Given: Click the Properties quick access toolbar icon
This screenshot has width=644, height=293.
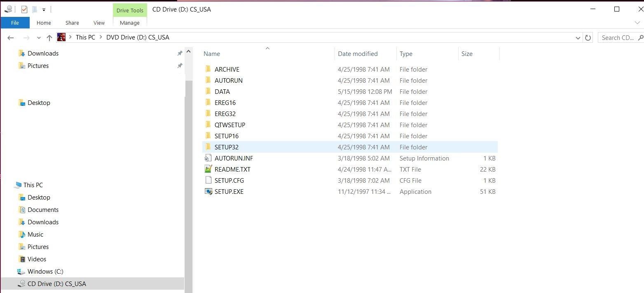Looking at the screenshot, I should click(24, 9).
